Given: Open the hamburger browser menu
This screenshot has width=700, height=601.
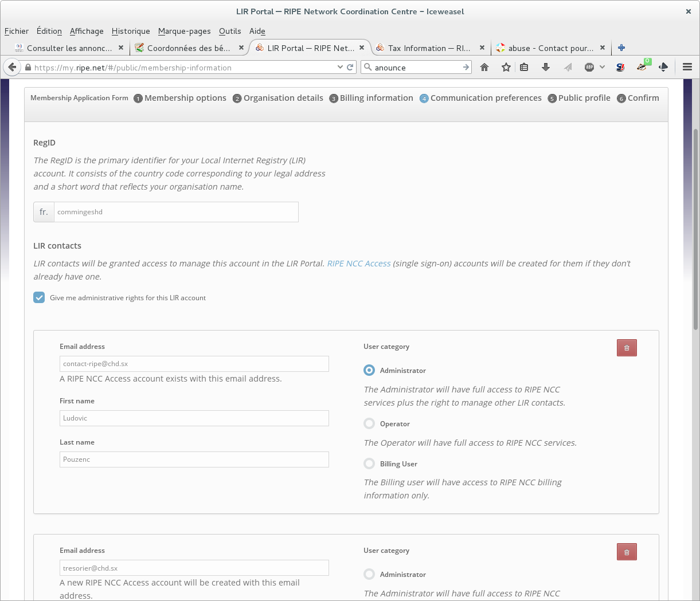Looking at the screenshot, I should point(687,67).
